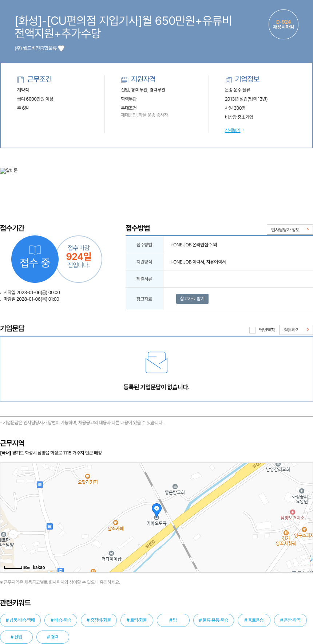Click the 기업정보 building icon
The image size is (313, 644).
pyautogui.click(x=229, y=79)
